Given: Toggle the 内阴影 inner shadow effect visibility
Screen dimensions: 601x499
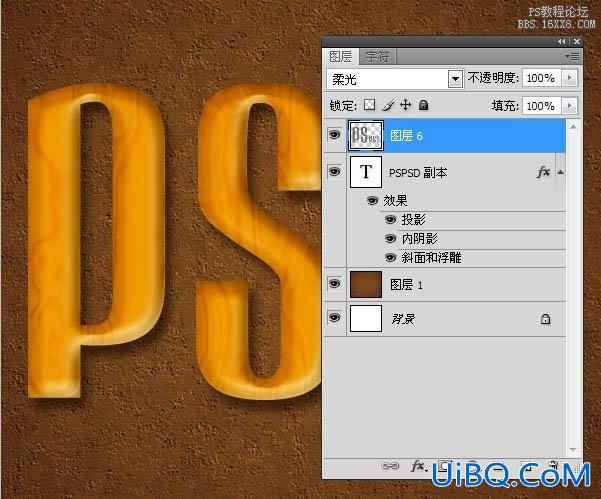Looking at the screenshot, I should pos(390,238).
